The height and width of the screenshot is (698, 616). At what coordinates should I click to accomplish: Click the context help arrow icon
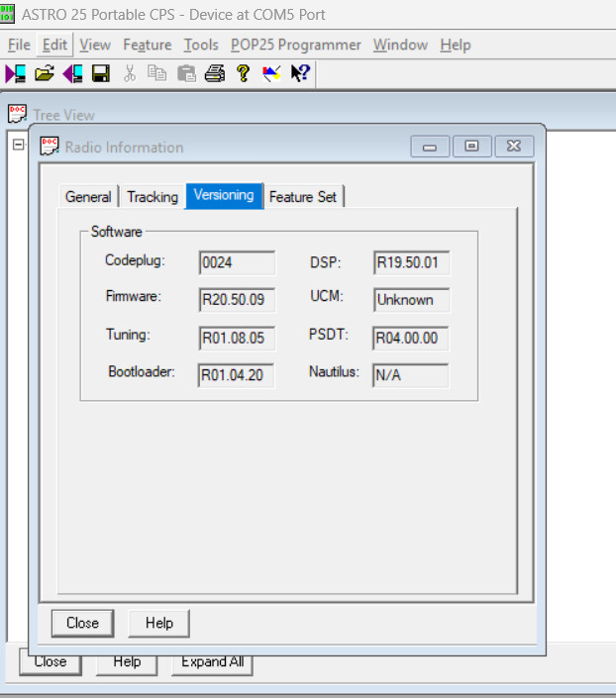tap(300, 73)
